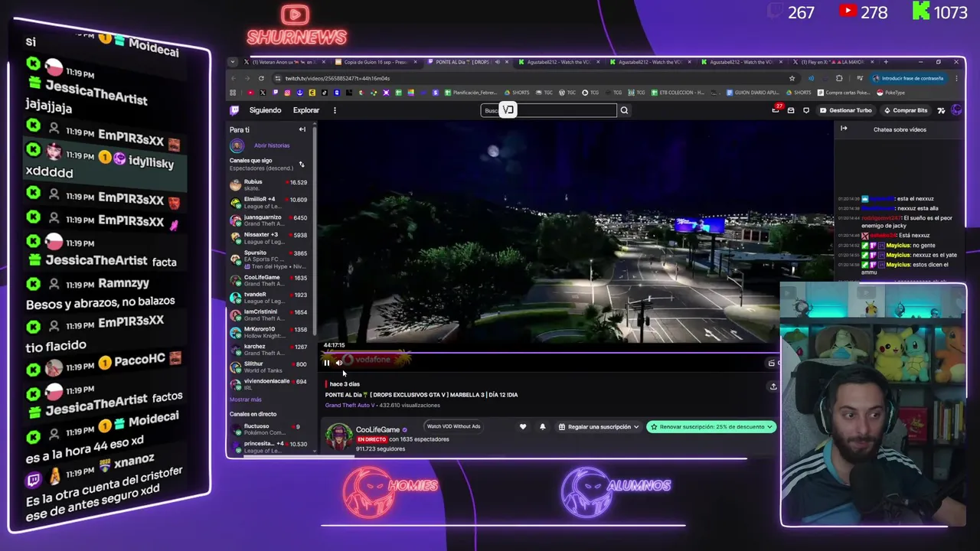
Task: Click the Gestionar Turbo button
Action: (845, 110)
